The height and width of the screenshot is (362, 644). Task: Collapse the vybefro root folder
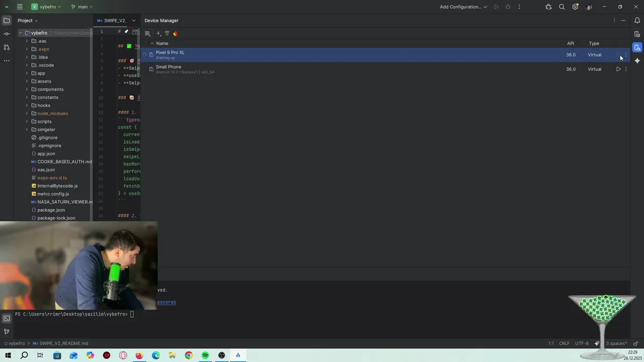tap(21, 33)
